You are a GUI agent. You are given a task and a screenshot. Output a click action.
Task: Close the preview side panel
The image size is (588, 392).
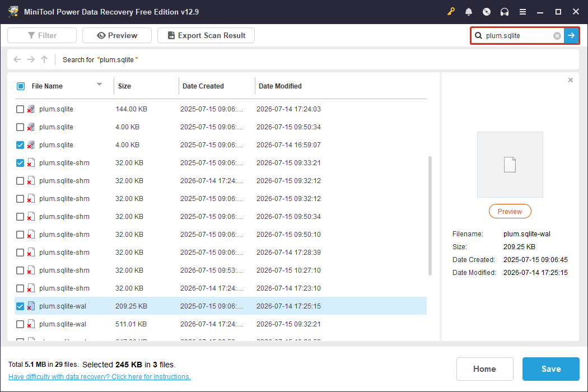[571, 80]
